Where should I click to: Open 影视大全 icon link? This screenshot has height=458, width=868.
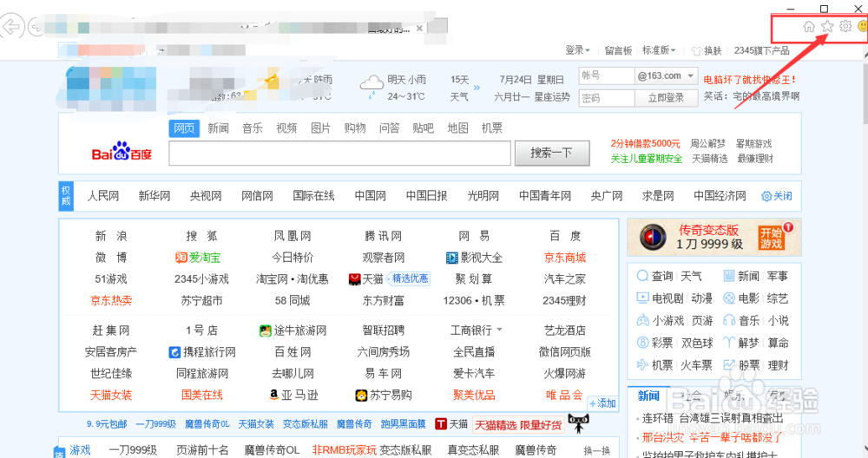474,258
